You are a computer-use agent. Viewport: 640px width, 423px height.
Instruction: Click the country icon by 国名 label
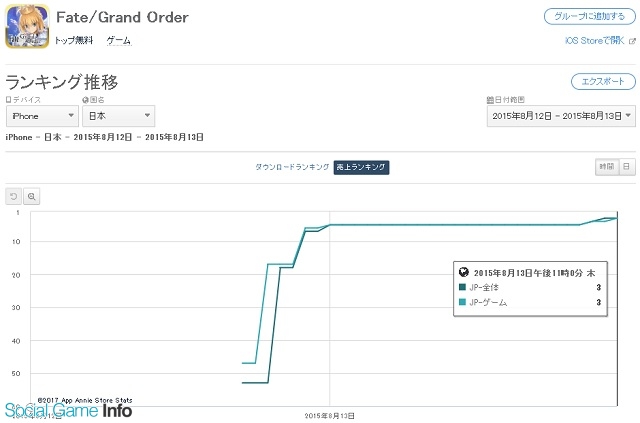85,100
